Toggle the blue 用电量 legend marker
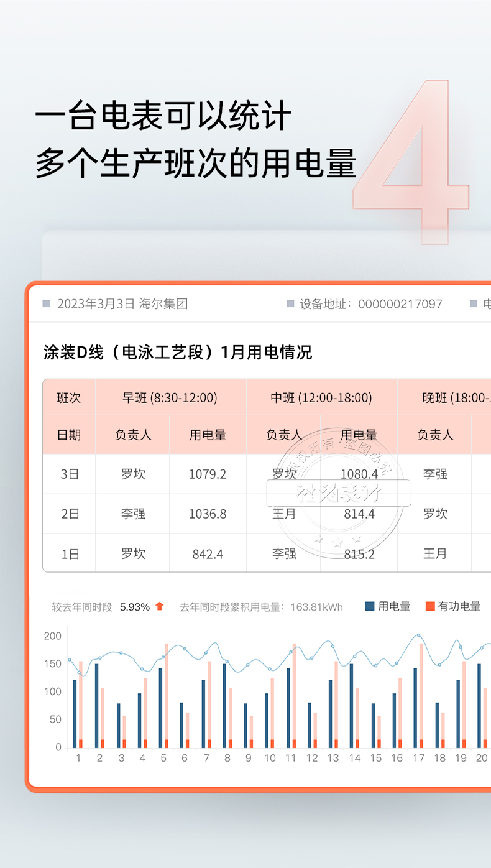The width and height of the screenshot is (491, 868). pos(369,606)
